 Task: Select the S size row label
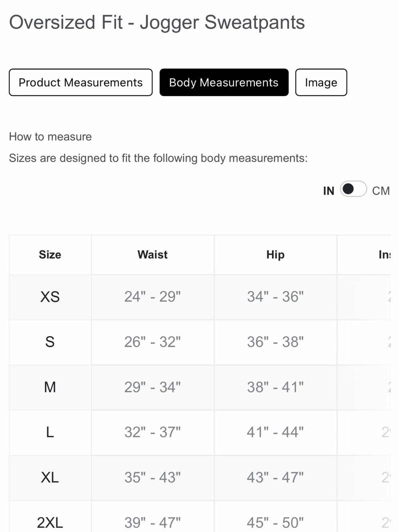(50, 342)
